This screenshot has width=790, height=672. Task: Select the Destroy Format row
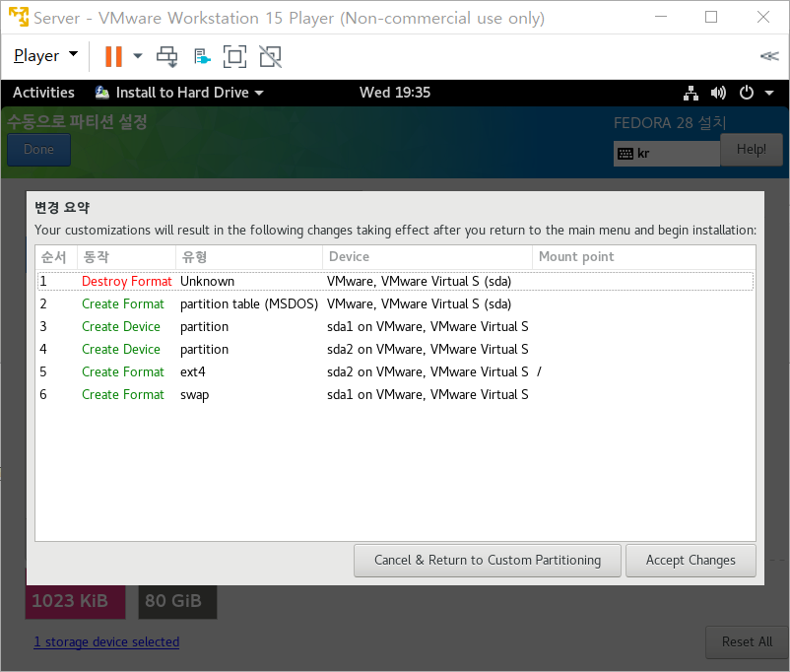pos(396,281)
